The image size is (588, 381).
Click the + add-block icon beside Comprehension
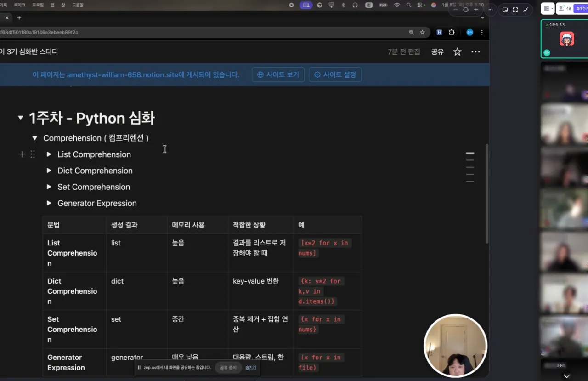tap(22, 154)
